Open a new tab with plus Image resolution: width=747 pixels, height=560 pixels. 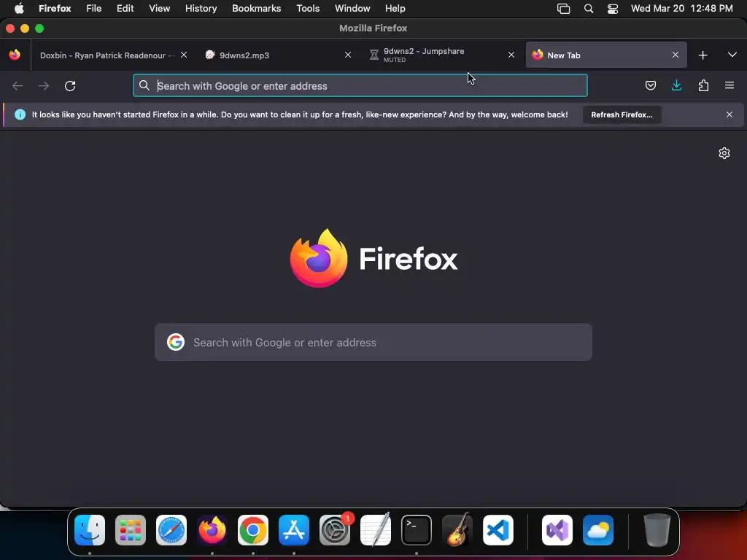click(x=703, y=55)
